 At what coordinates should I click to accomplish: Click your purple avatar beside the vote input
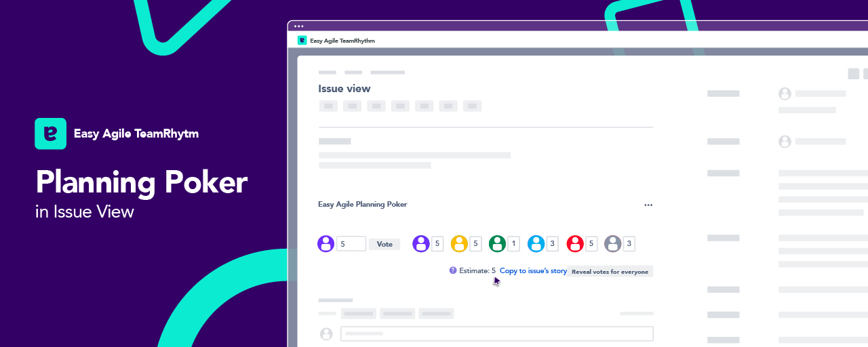tap(326, 244)
